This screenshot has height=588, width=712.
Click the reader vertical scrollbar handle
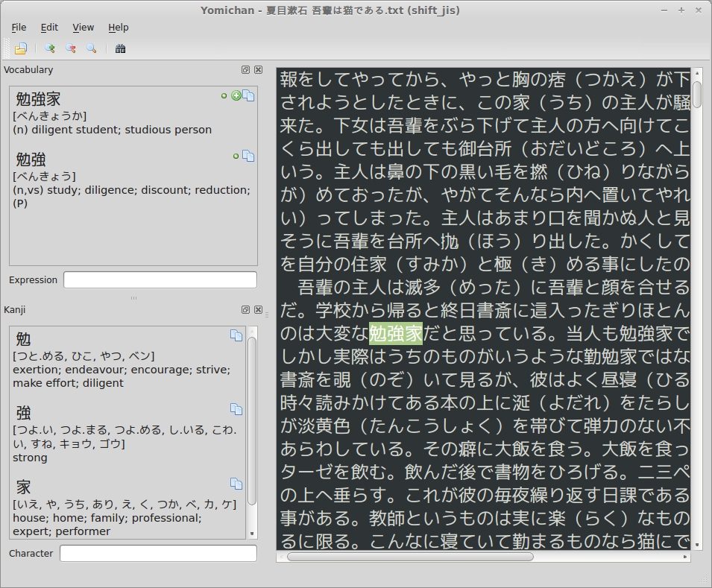tap(697, 95)
